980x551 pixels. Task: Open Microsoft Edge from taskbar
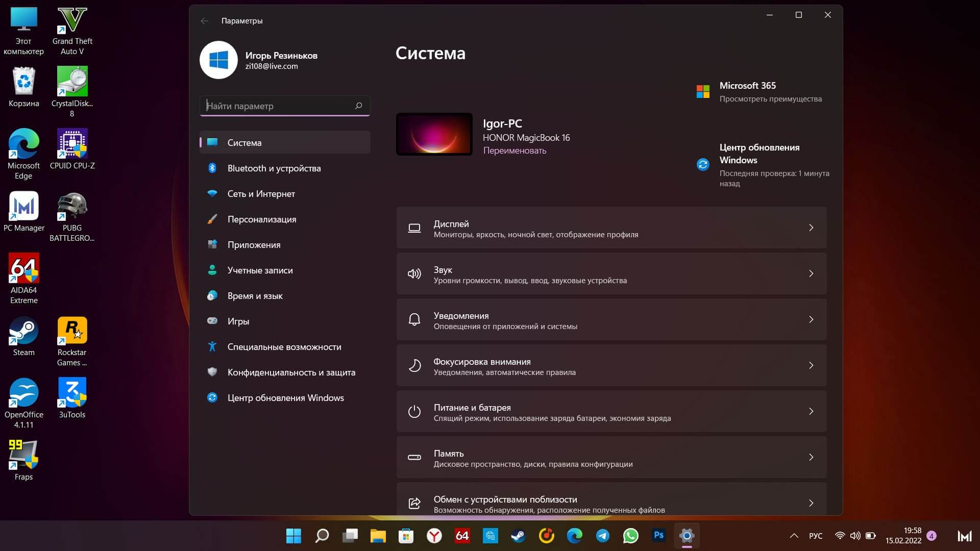pos(574,536)
